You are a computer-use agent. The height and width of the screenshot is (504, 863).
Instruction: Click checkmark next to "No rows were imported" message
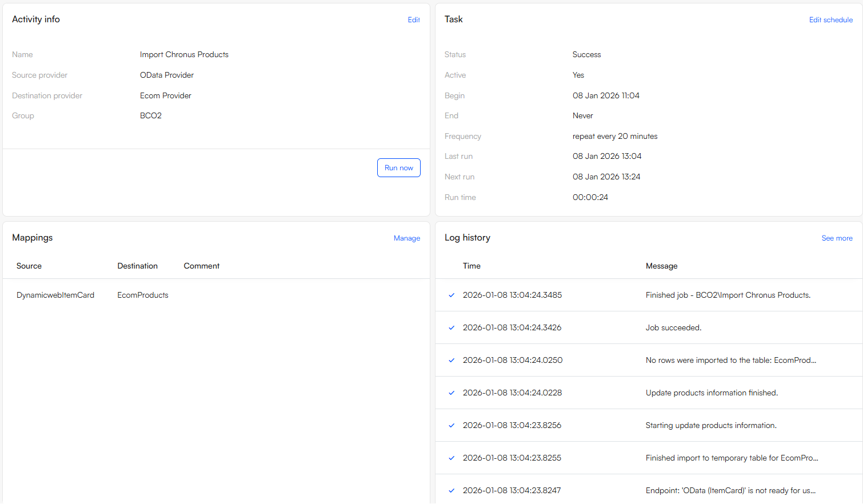[x=452, y=360]
